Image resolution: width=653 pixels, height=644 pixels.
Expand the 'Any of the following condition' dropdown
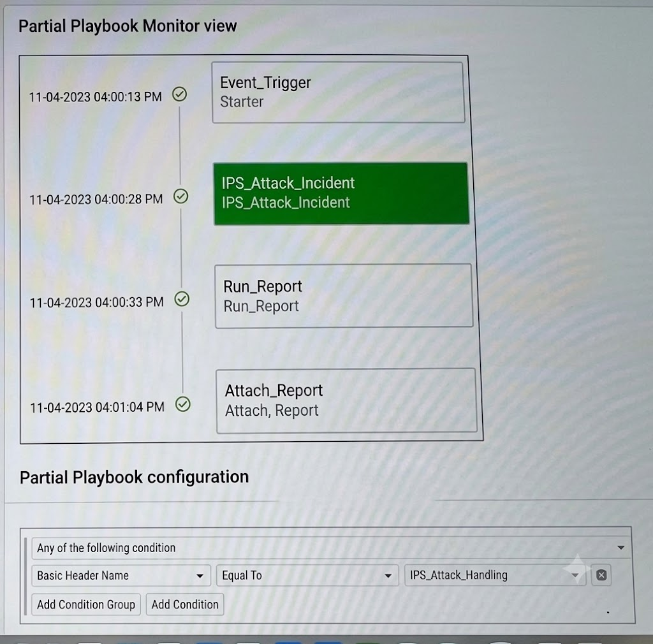tap(331, 548)
